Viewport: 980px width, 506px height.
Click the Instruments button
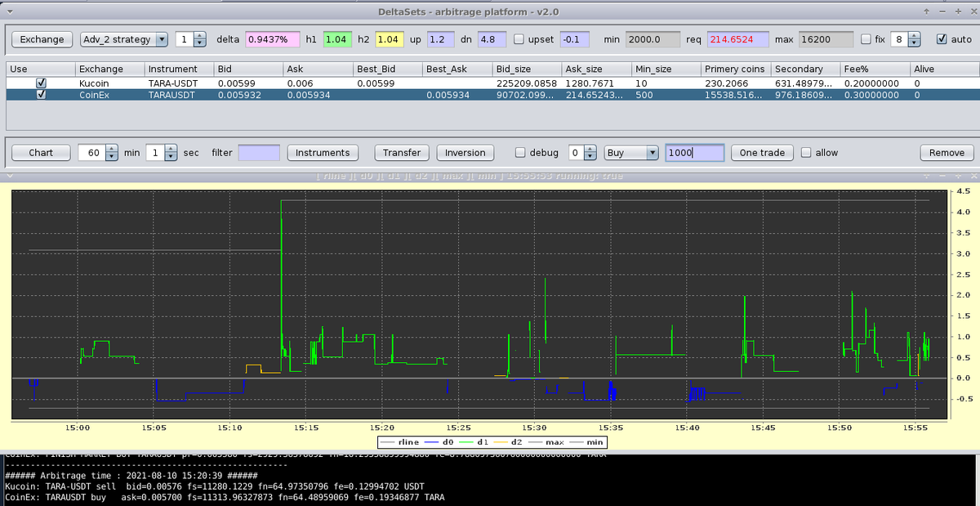click(323, 153)
